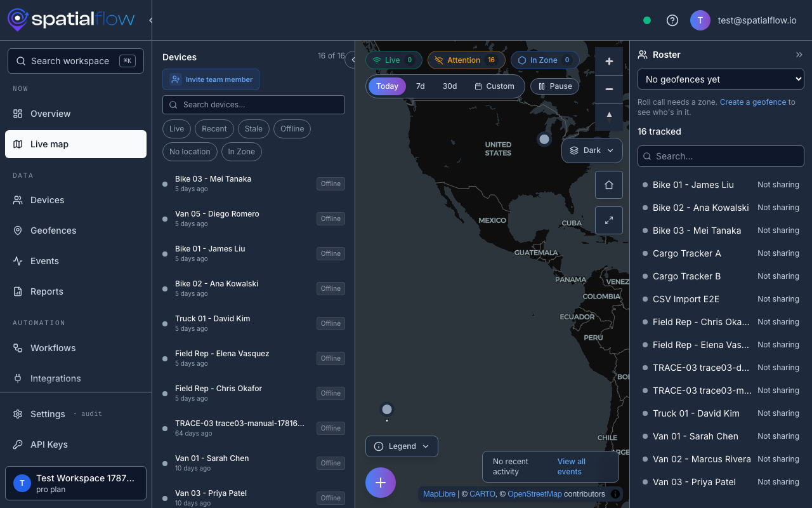Select the 30d time range
Screen dimensions: 812x508
point(450,86)
